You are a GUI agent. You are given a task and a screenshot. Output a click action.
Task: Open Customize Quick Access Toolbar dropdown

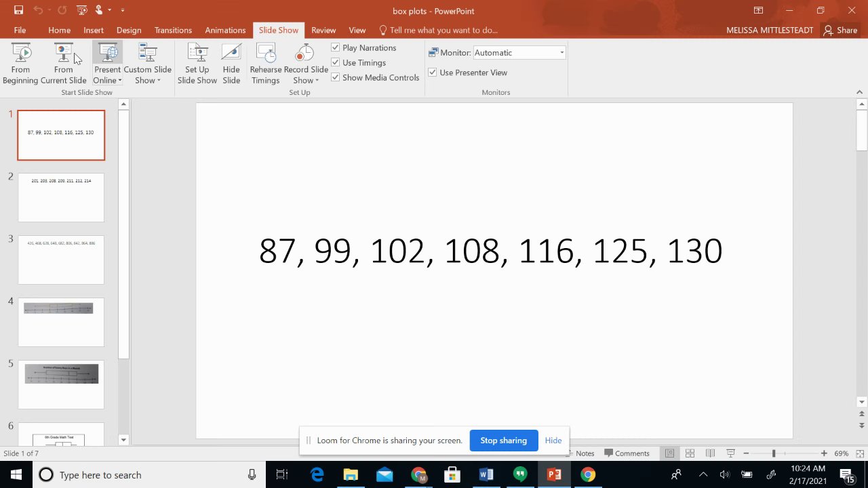[x=123, y=10]
